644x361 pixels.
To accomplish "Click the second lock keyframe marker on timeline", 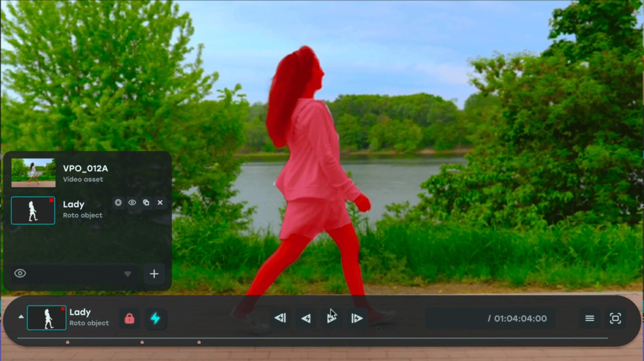I will [x=142, y=342].
